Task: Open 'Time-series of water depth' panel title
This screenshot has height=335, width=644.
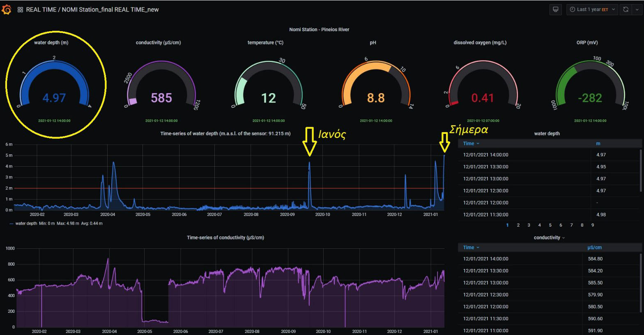Action: coord(225,133)
